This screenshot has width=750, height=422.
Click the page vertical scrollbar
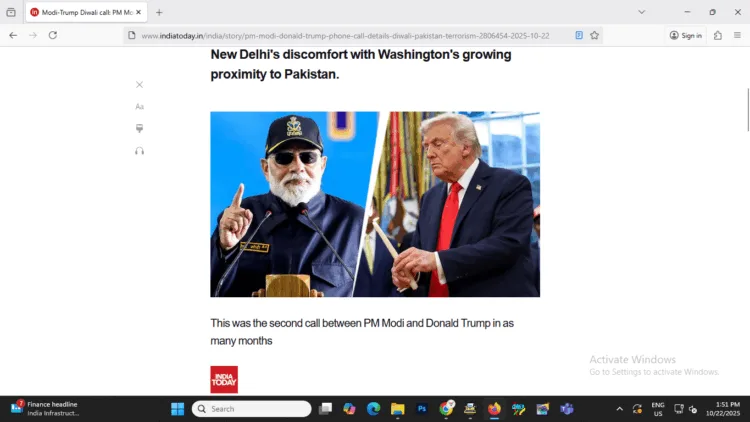pos(747,110)
